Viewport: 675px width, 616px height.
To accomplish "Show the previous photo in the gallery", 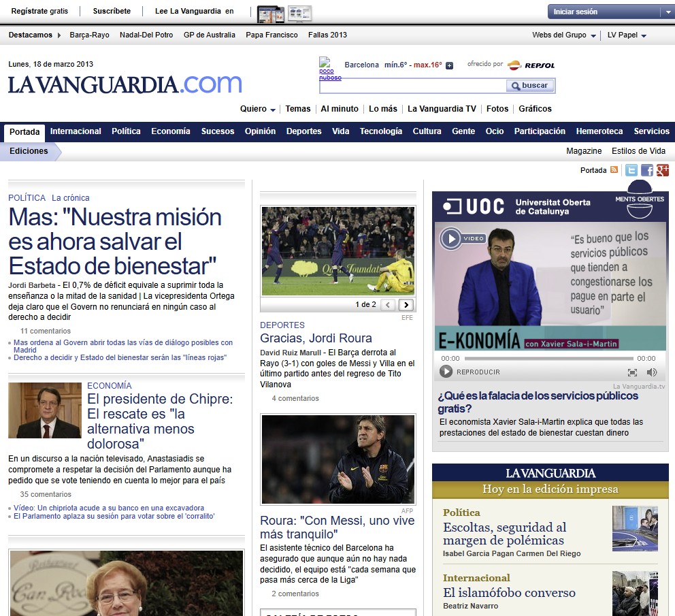I will tap(387, 305).
